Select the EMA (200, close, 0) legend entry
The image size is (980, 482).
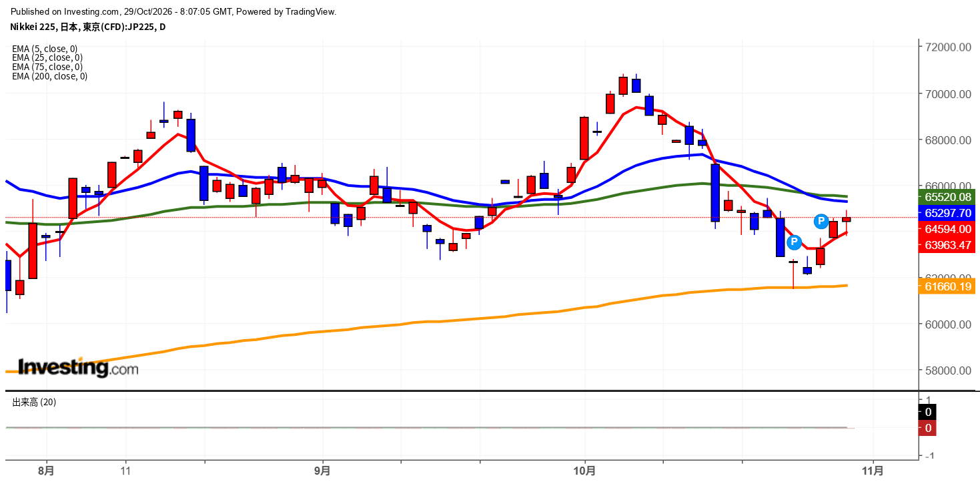(x=49, y=76)
